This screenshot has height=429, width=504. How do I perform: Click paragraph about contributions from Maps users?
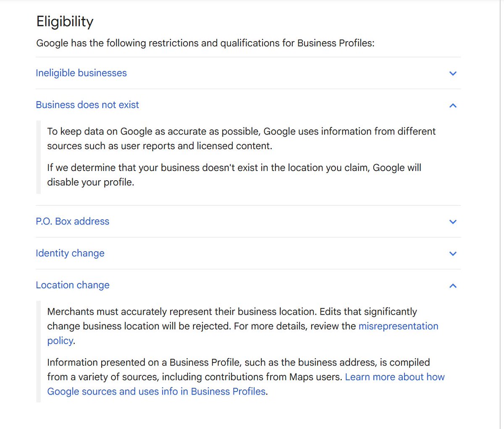[246, 377]
